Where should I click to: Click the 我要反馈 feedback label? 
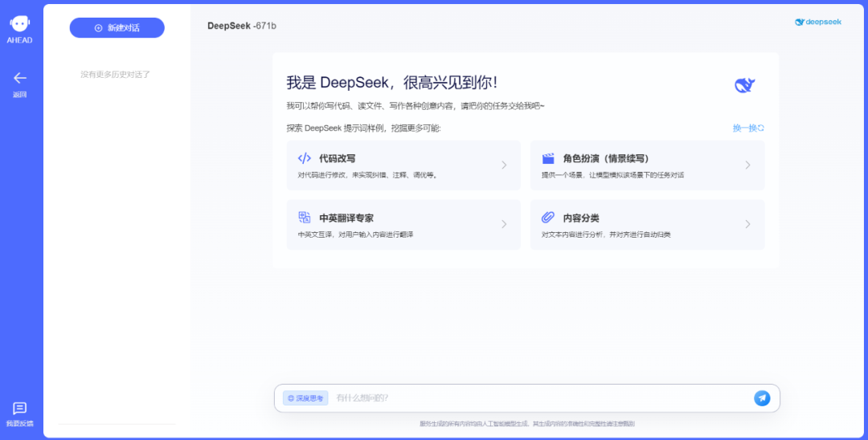tap(19, 423)
